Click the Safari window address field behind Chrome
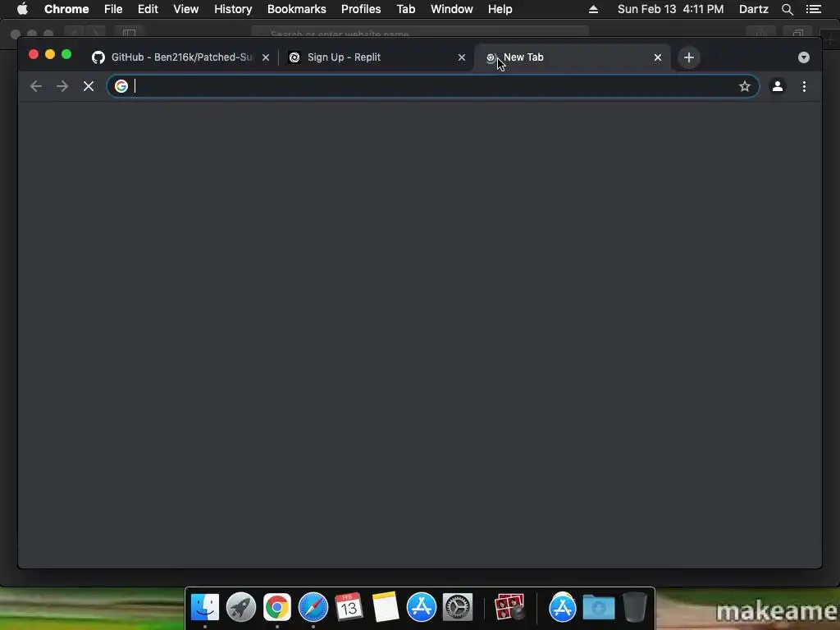The image size is (840, 630). pos(419,34)
